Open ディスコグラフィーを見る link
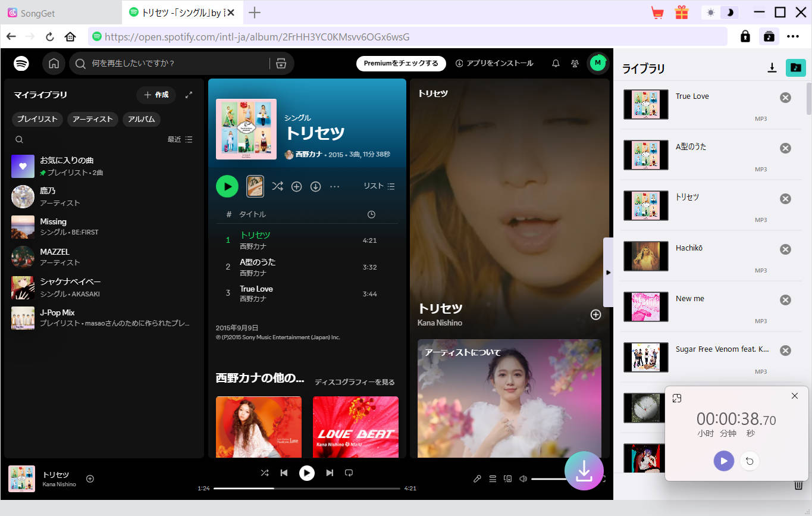This screenshot has height=516, width=812. pyautogui.click(x=355, y=382)
